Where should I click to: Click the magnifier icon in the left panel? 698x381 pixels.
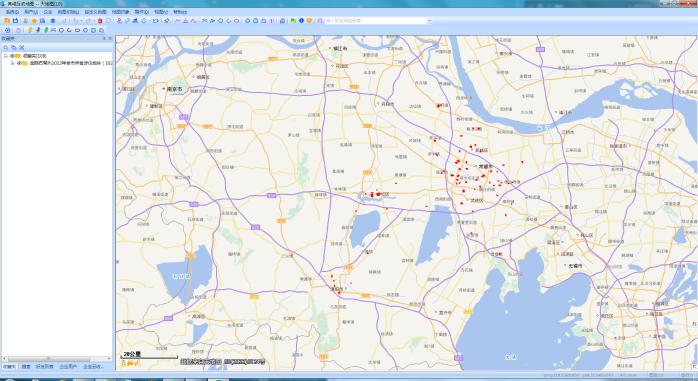click(6, 47)
